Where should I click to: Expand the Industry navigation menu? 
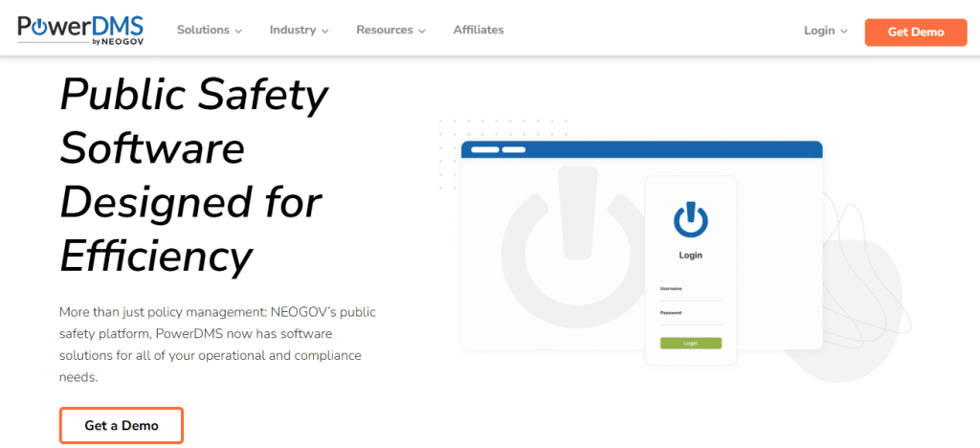coord(299,30)
